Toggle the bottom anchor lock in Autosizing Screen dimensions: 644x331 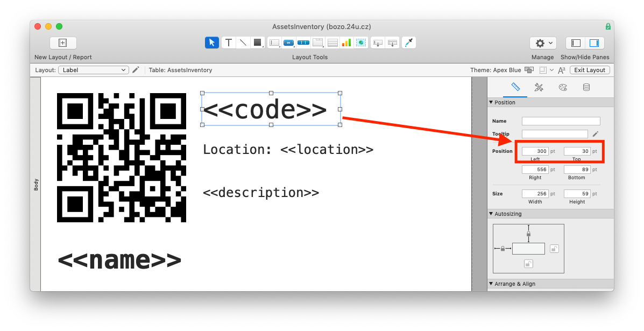[x=528, y=264]
